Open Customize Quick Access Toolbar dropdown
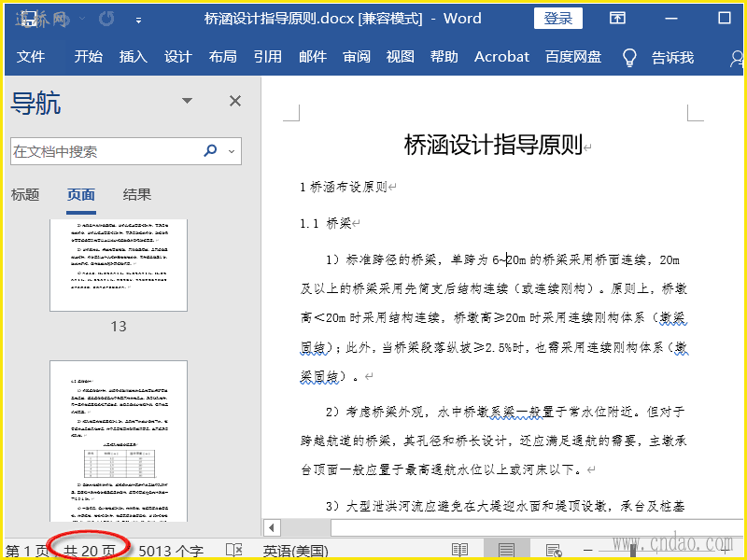 139,20
